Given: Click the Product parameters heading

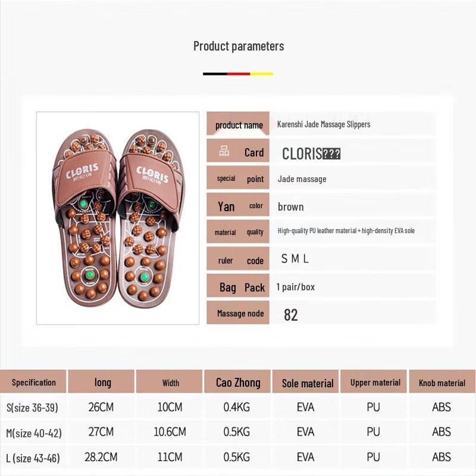Looking at the screenshot, I should [x=239, y=46].
